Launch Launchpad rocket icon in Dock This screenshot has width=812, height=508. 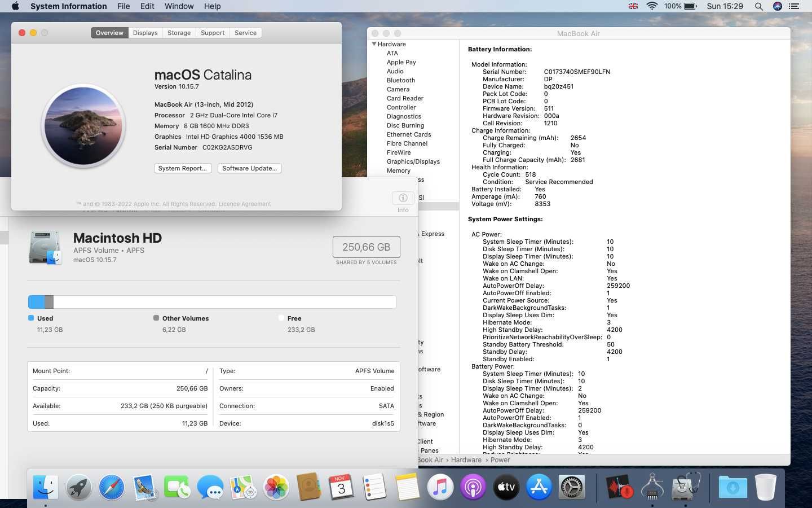(x=78, y=487)
